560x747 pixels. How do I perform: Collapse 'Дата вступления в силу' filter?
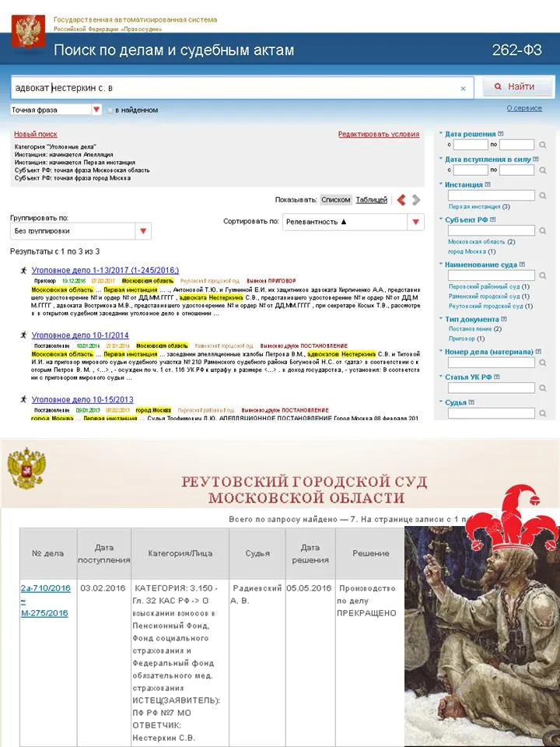coord(441,159)
